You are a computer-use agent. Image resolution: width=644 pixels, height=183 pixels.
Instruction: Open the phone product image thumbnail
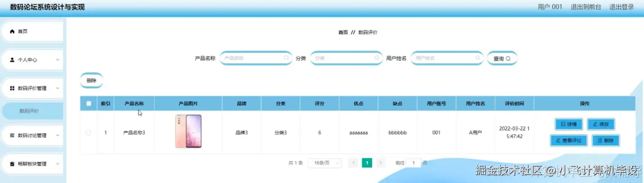click(x=188, y=131)
